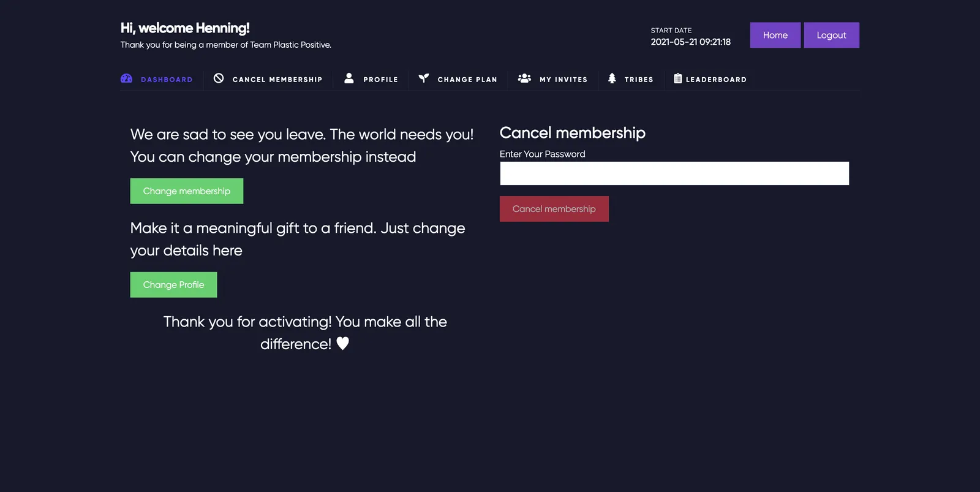Click the green Change Profile button
980x492 pixels.
pyautogui.click(x=173, y=285)
